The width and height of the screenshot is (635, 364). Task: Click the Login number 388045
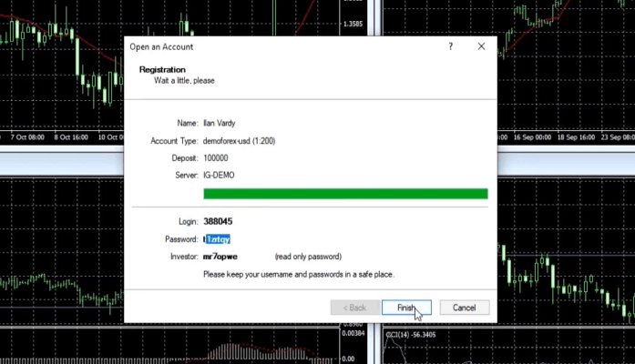[217, 222]
